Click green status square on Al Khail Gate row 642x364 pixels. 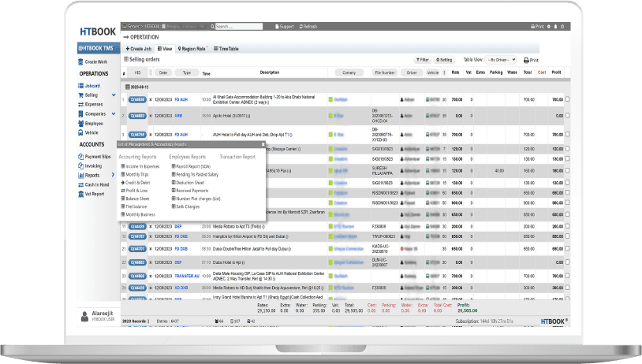(x=330, y=100)
